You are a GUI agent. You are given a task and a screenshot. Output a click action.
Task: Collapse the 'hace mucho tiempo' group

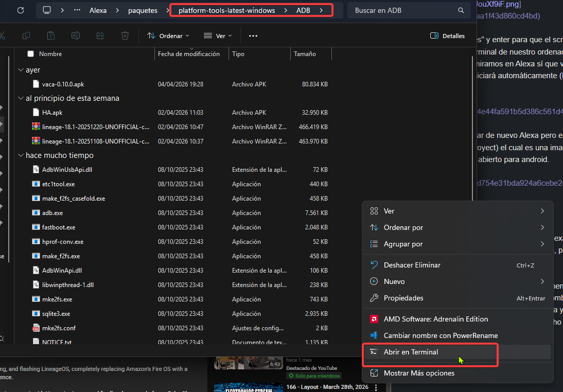tap(21, 155)
